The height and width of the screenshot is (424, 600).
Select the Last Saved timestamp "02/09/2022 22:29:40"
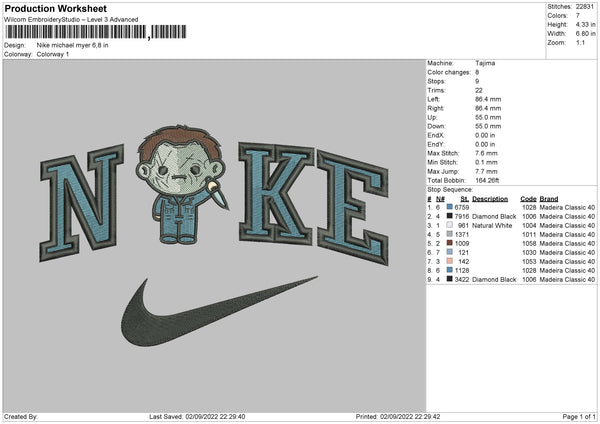point(215,416)
